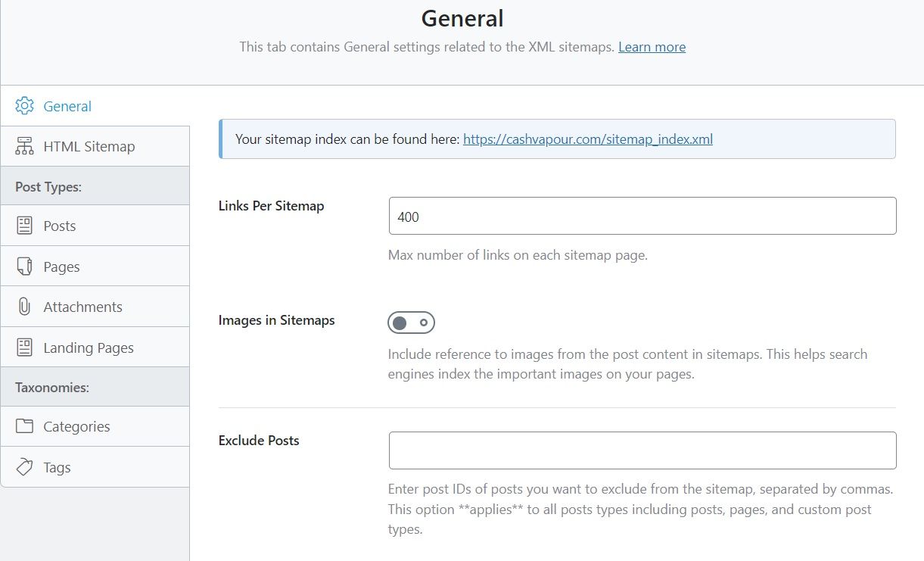This screenshot has width=924, height=561.
Task: Click the Categories folder icon
Action: coord(24,426)
